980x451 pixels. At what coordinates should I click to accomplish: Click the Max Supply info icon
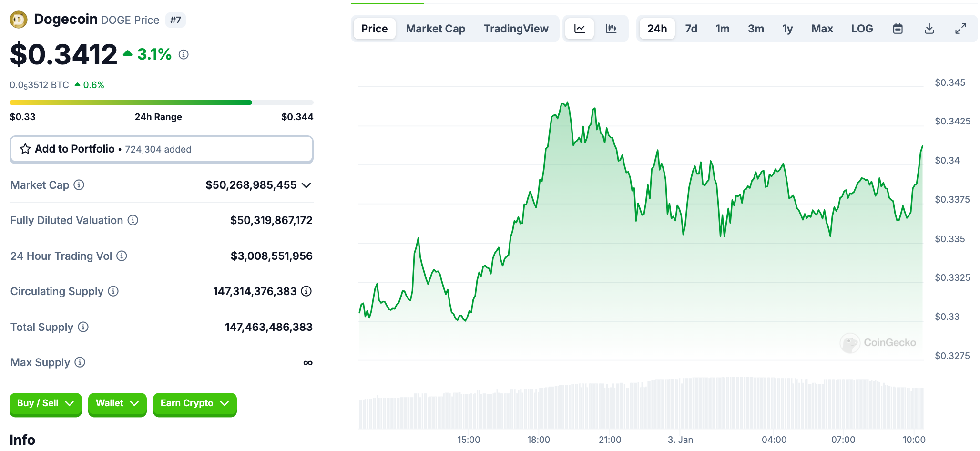click(x=80, y=362)
